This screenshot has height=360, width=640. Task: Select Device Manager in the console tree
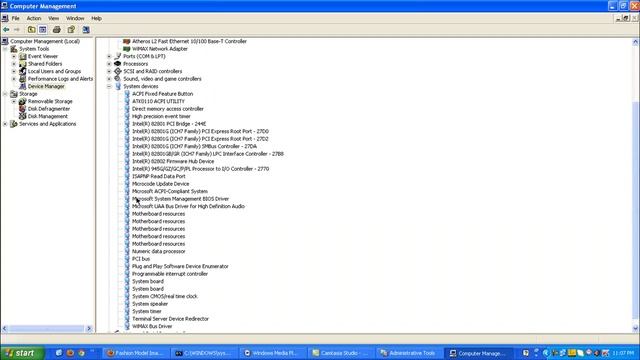coord(46,86)
